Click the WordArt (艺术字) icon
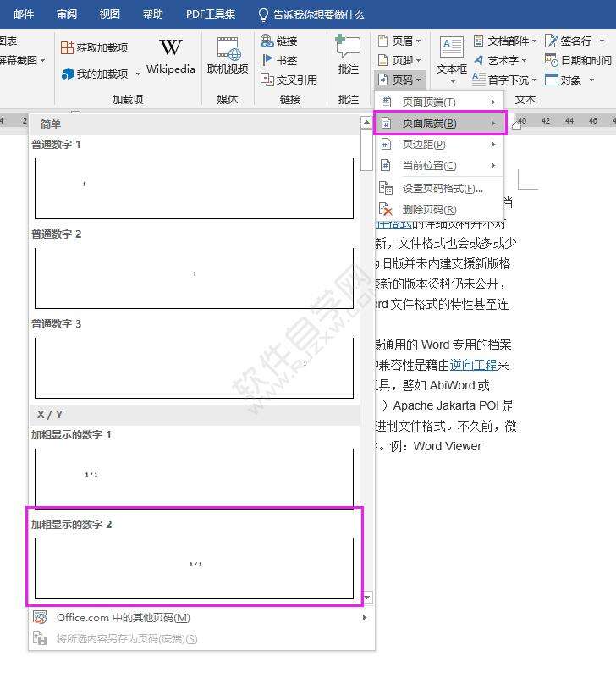The width and height of the screenshot is (616, 678). point(478,60)
